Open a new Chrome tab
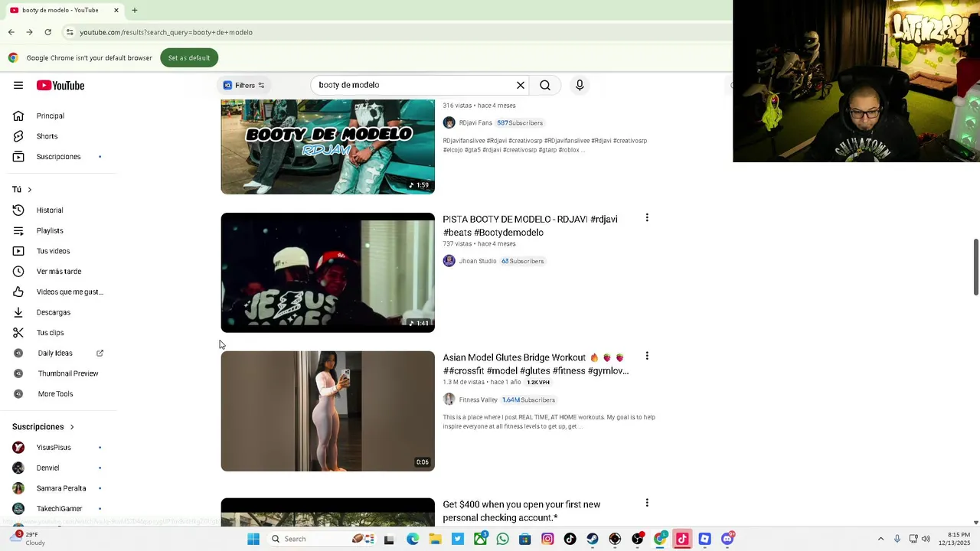This screenshot has height=551, width=980. pyautogui.click(x=135, y=11)
